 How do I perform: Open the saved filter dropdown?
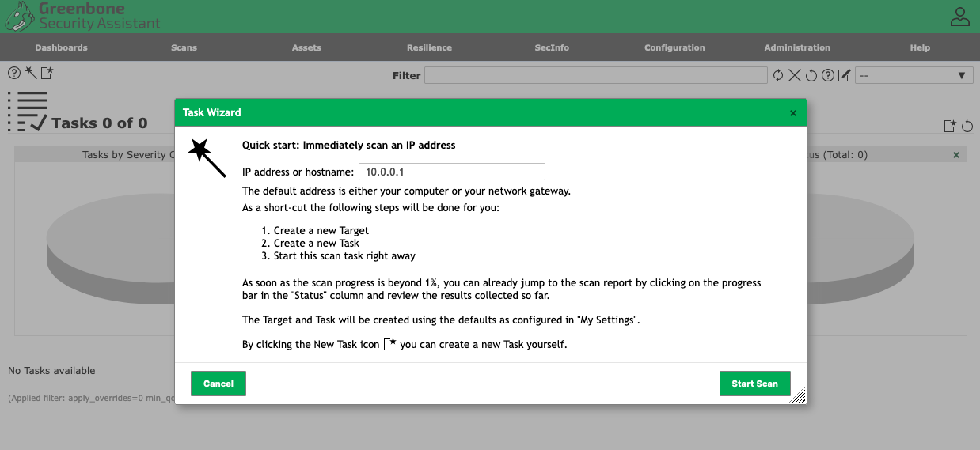click(914, 75)
